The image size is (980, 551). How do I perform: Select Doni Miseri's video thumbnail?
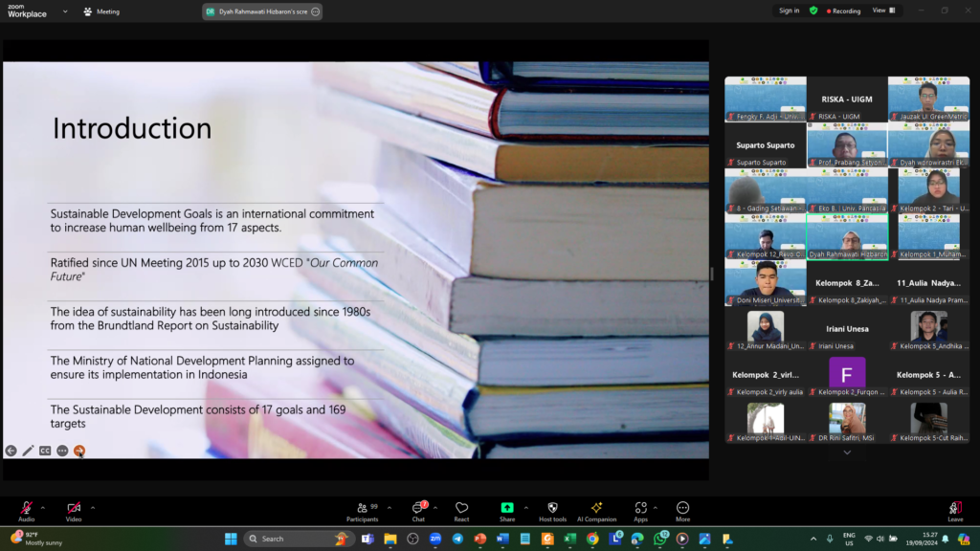(764, 282)
